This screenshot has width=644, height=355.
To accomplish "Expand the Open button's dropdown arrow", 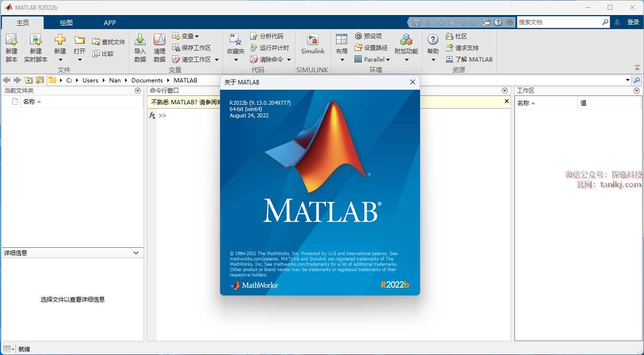I will [x=80, y=60].
